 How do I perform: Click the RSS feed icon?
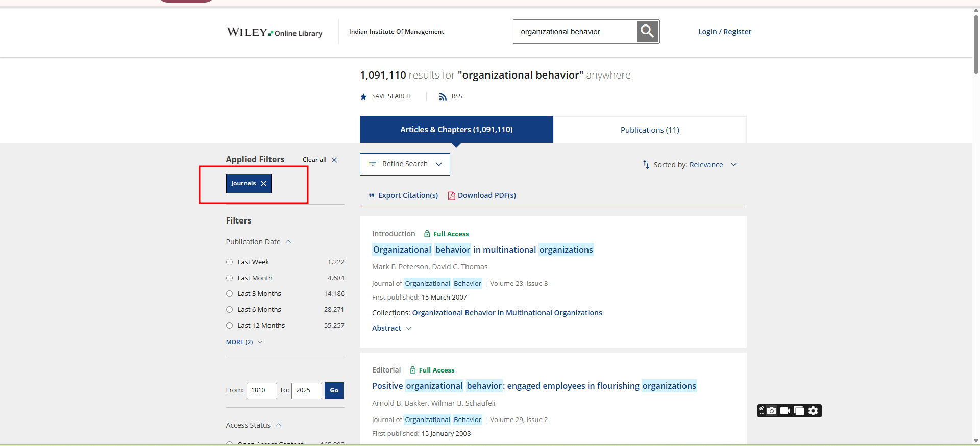point(443,97)
